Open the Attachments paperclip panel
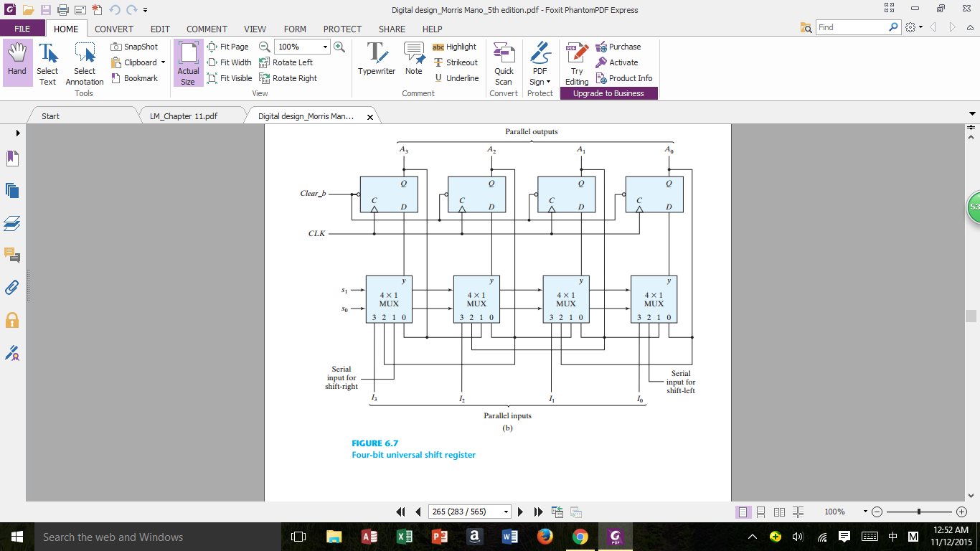 [12, 287]
